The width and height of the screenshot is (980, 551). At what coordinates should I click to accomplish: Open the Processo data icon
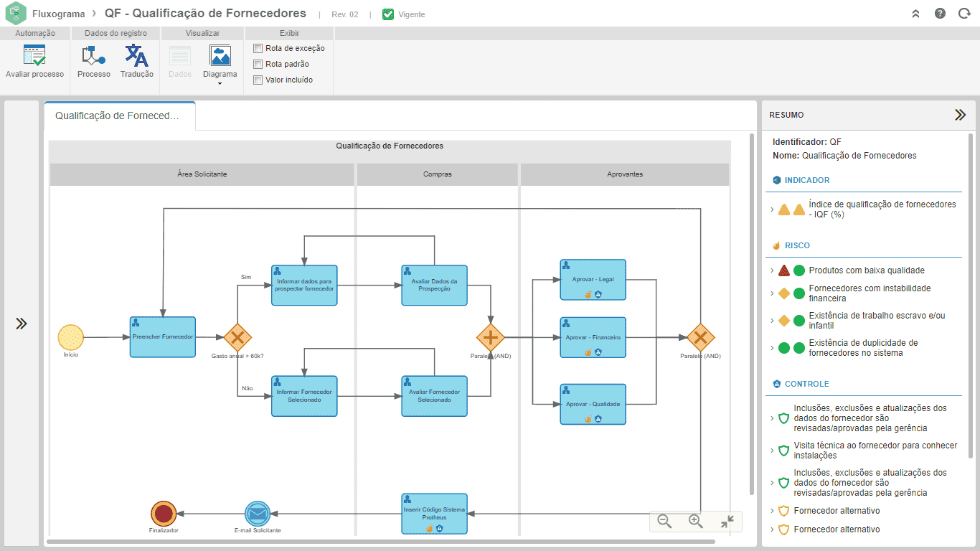pos(94,56)
